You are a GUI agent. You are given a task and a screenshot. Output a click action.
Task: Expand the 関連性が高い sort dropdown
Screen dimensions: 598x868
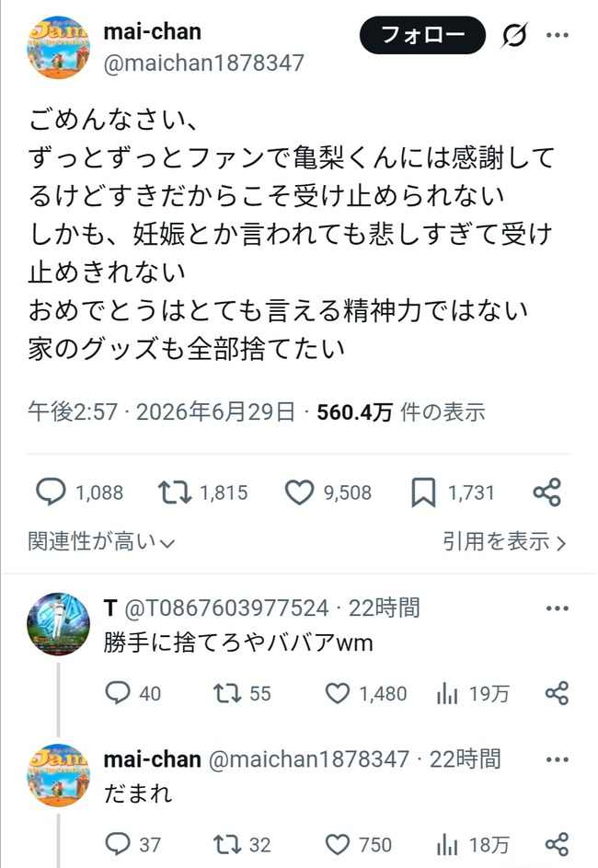click(x=101, y=541)
